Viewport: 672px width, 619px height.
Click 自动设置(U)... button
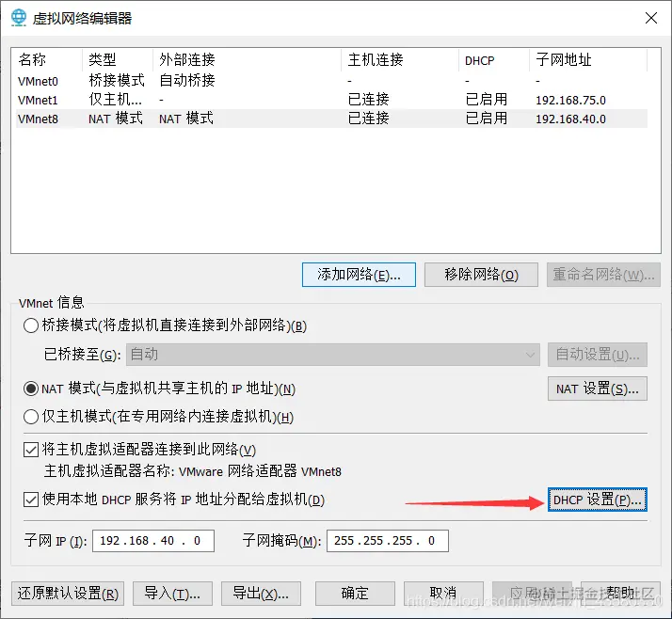pyautogui.click(x=598, y=355)
